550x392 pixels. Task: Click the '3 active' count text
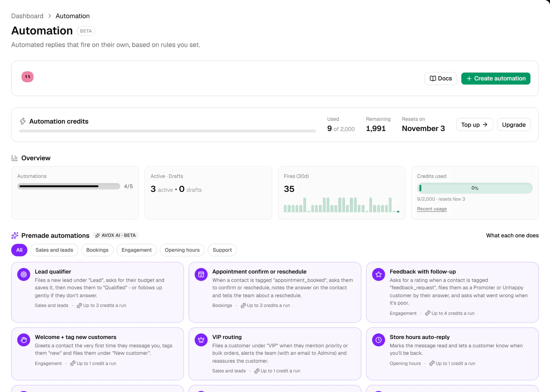click(162, 189)
